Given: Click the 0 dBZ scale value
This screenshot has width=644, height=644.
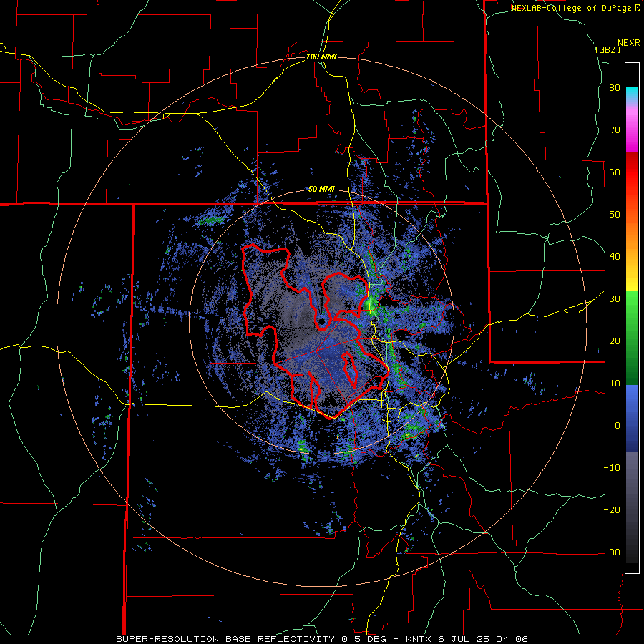Looking at the screenshot, I should [x=618, y=426].
